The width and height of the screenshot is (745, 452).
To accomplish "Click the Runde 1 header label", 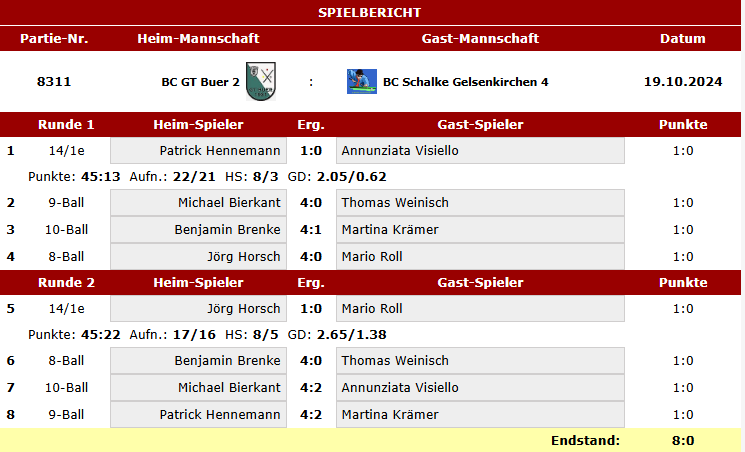I will (x=66, y=125).
